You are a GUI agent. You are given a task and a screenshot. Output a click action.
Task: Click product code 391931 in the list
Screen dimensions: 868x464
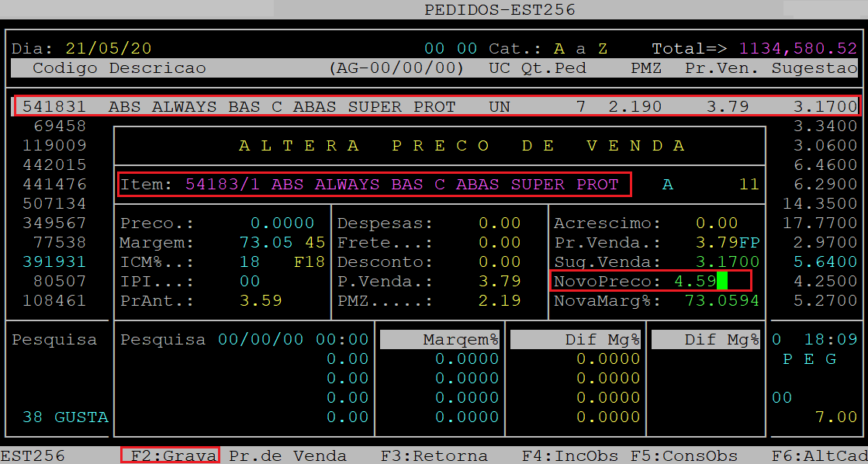pyautogui.click(x=54, y=262)
